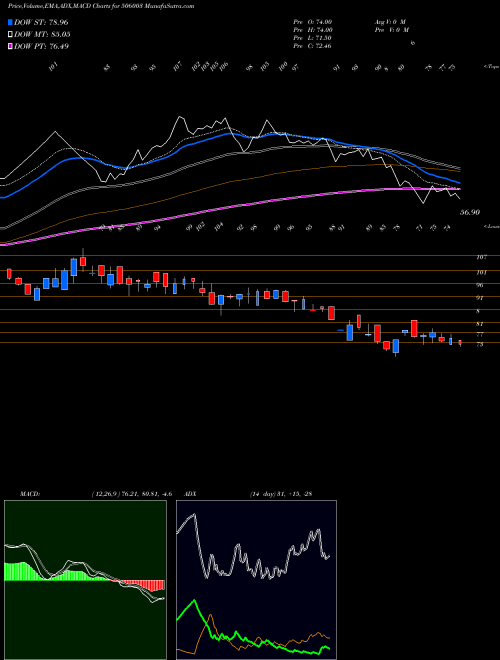
Task: Click the 96 price axis label
Action: [x=480, y=285]
